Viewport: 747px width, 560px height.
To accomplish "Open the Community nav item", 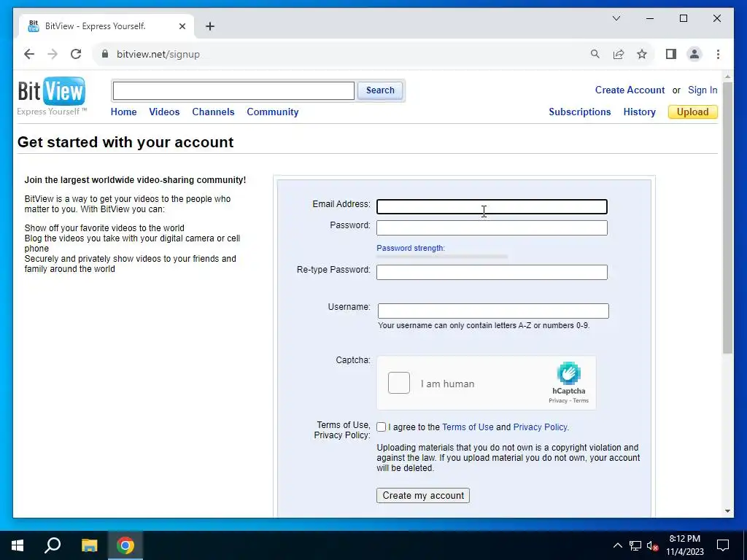I will [x=273, y=112].
